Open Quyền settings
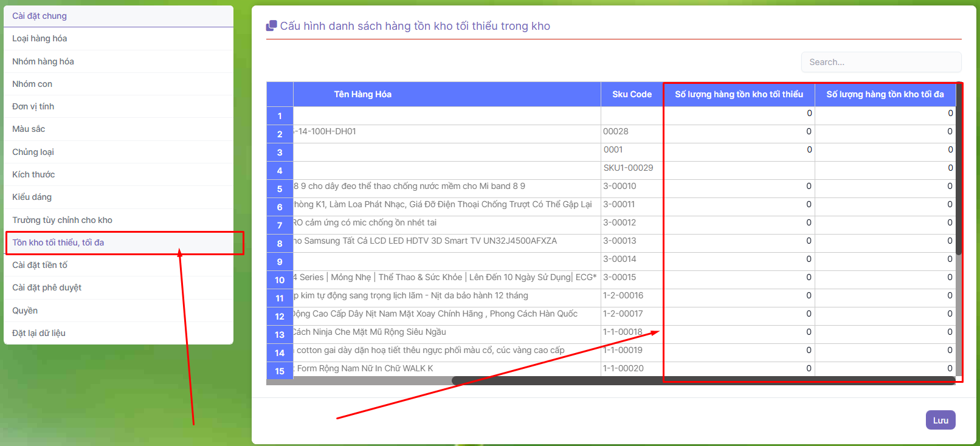This screenshot has width=980, height=446. (25, 310)
